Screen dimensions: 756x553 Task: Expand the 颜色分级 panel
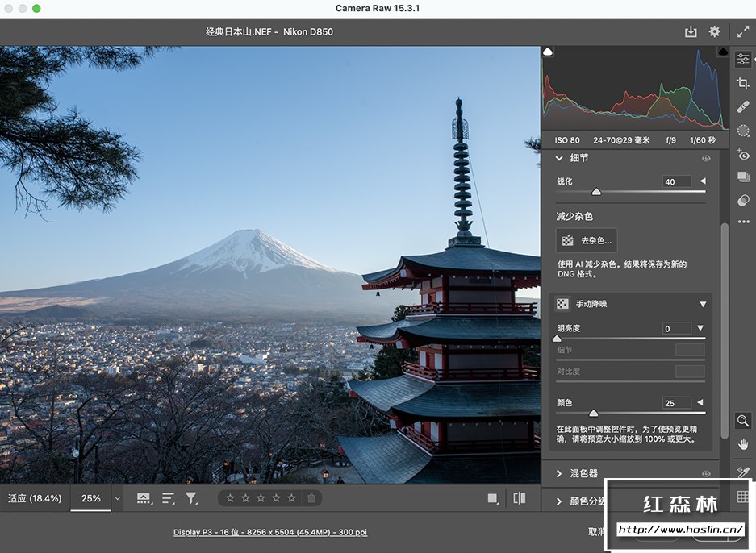pyautogui.click(x=559, y=501)
